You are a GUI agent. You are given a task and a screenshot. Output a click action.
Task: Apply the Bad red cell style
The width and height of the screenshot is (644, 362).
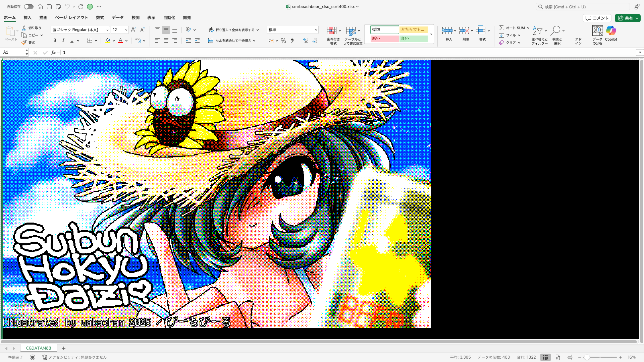(x=384, y=39)
